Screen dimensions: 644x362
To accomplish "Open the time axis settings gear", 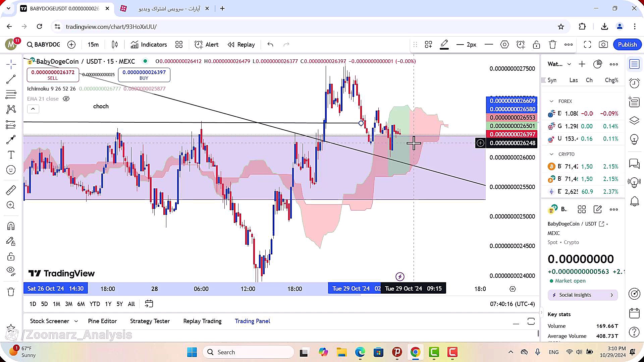I will [513, 289].
